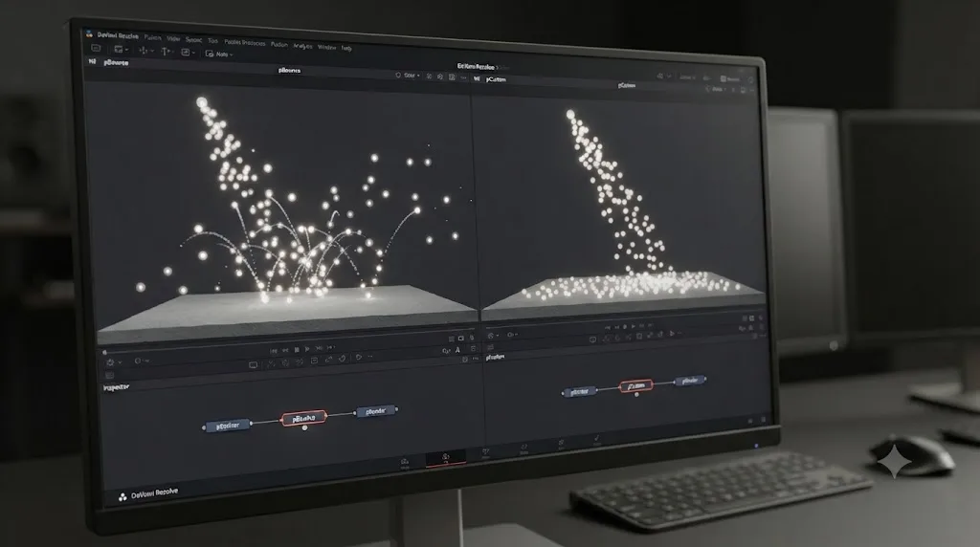Select the pEmitter node in left node graph
The image size is (980, 547).
coord(227,426)
